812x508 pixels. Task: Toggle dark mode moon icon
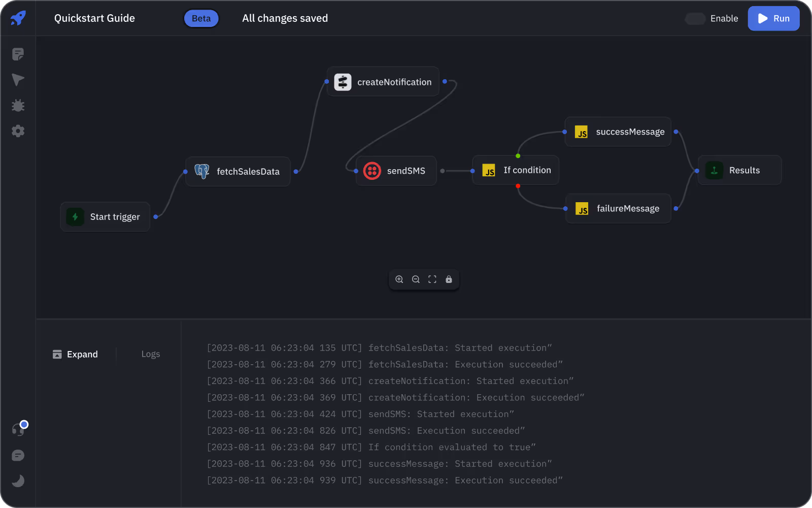(18, 481)
